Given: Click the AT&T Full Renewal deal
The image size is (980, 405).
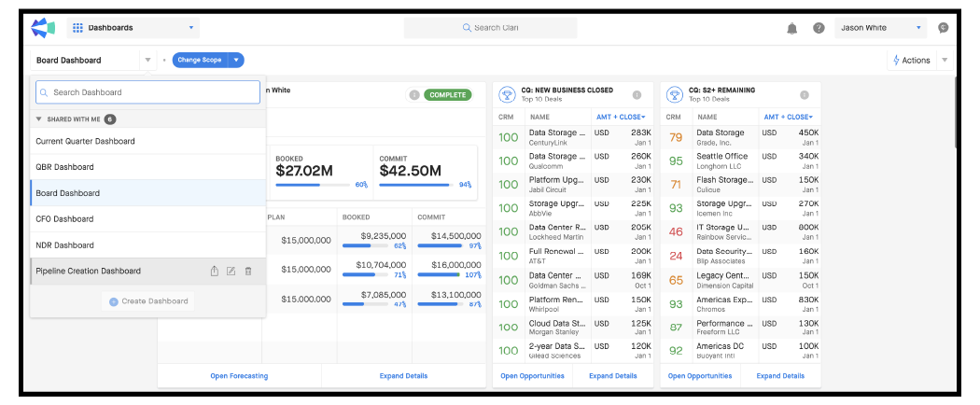Looking at the screenshot, I should pos(573,257).
